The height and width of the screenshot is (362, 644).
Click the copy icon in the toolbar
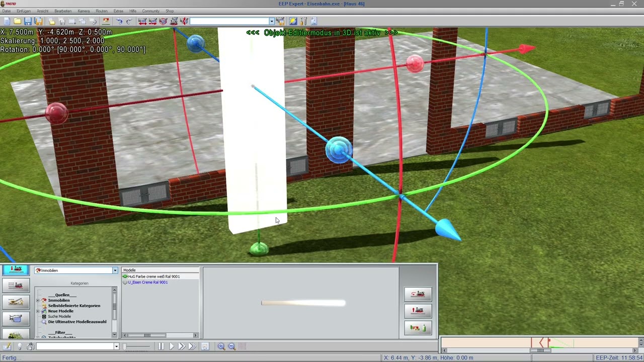(x=51, y=21)
